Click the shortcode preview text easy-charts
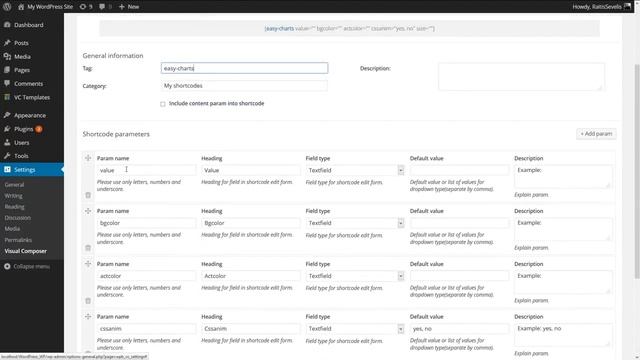 pyautogui.click(x=279, y=29)
